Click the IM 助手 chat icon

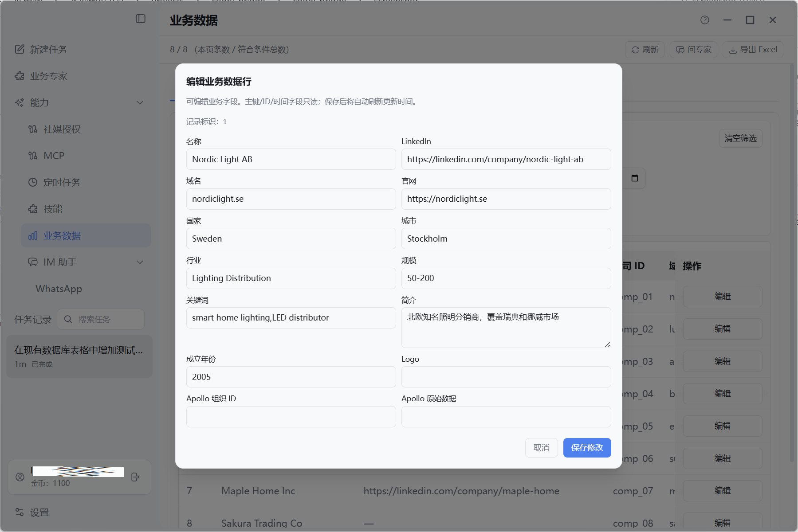click(33, 262)
